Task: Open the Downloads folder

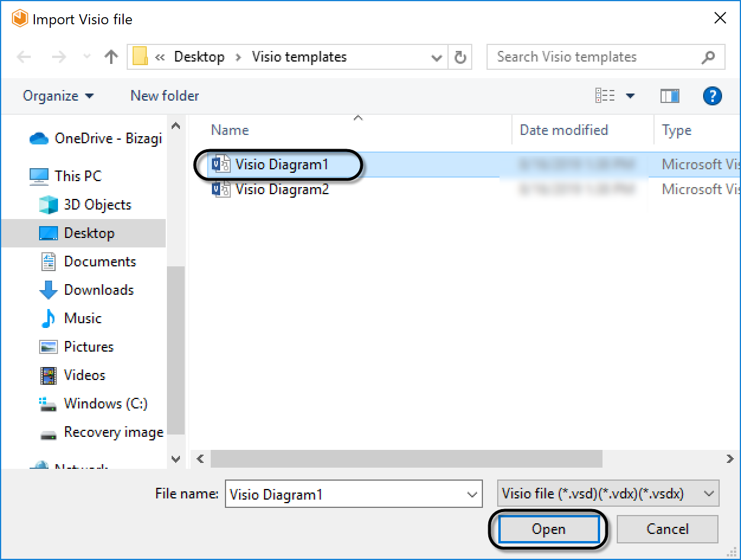Action: (x=87, y=290)
